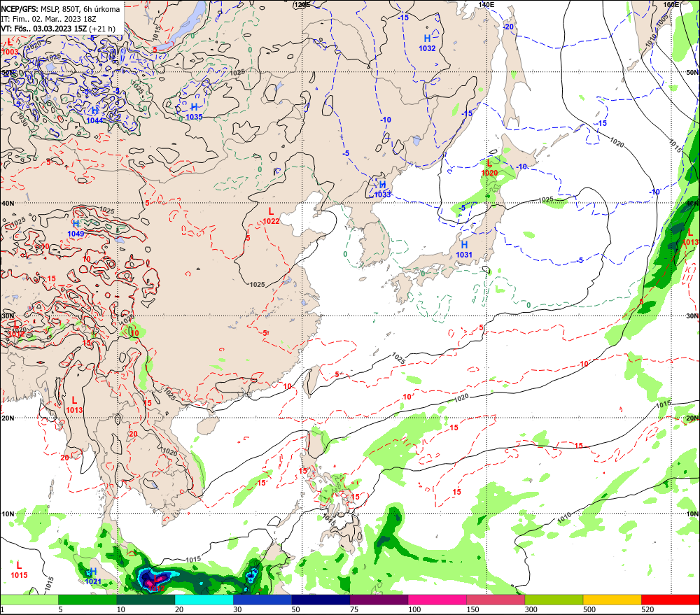
Task: Click the low pressure label 1003
Action: (x=10, y=52)
